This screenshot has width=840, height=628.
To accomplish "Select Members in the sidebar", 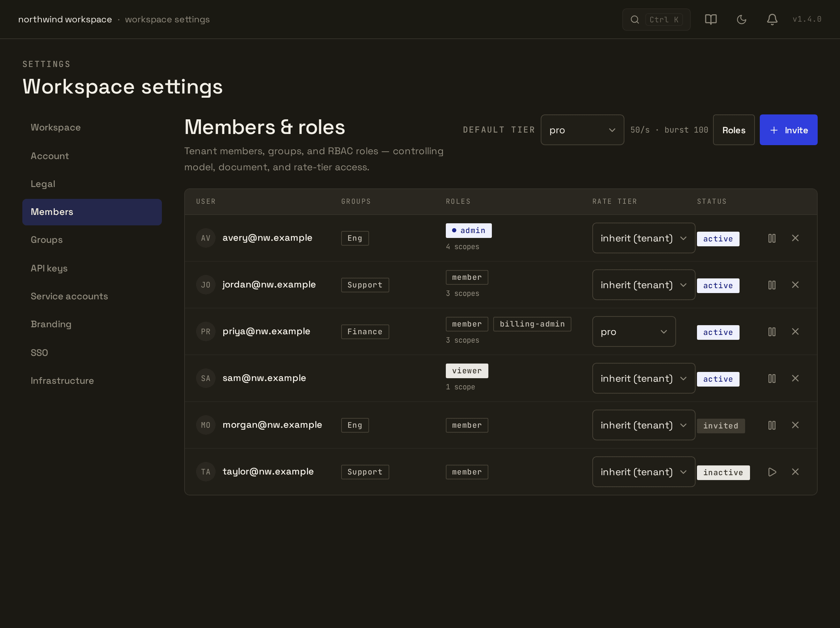I will pyautogui.click(x=92, y=212).
